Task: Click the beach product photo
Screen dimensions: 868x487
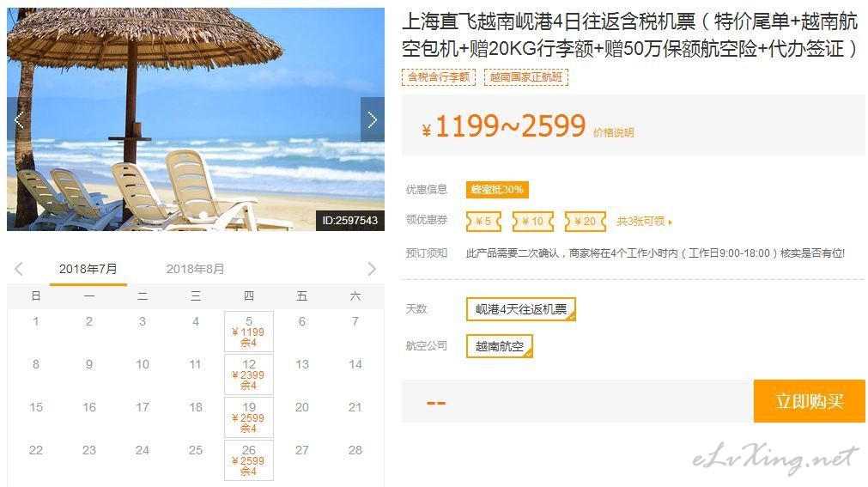Action: pos(196,119)
